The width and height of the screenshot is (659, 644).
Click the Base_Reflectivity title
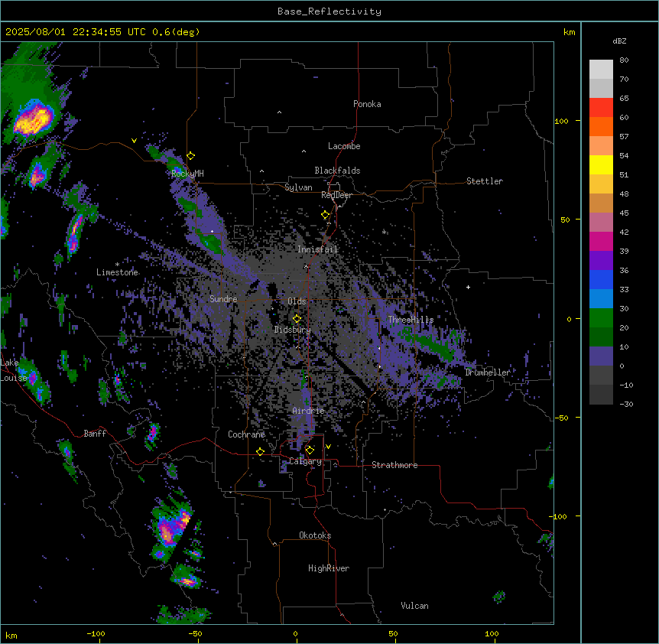pos(329,11)
